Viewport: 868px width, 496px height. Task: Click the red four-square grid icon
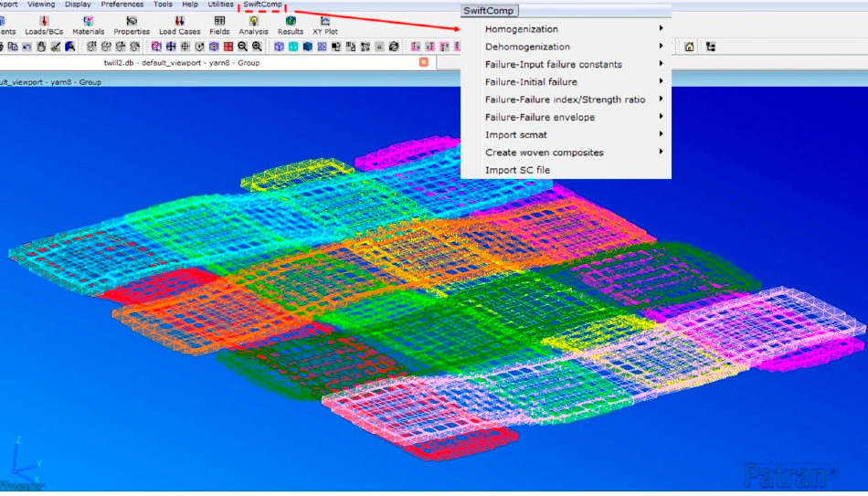228,47
